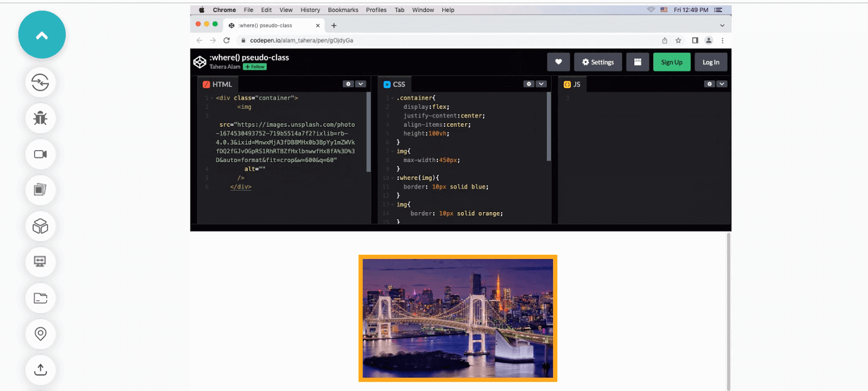
Task: Reload the page in Chrome
Action: pos(227,40)
